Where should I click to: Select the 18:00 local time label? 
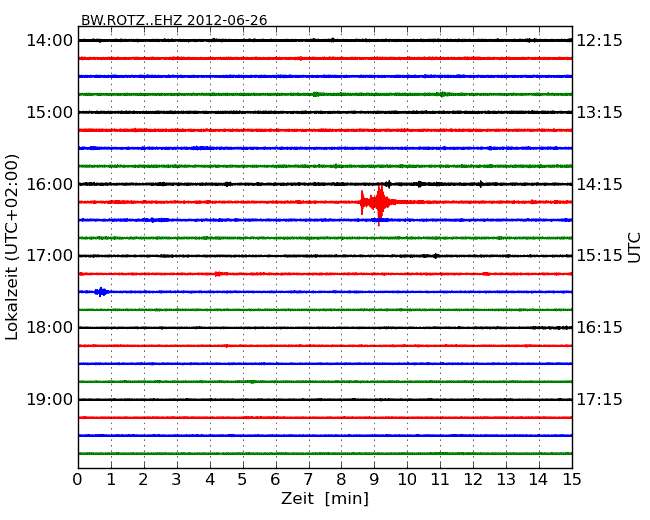pyautogui.click(x=50, y=328)
